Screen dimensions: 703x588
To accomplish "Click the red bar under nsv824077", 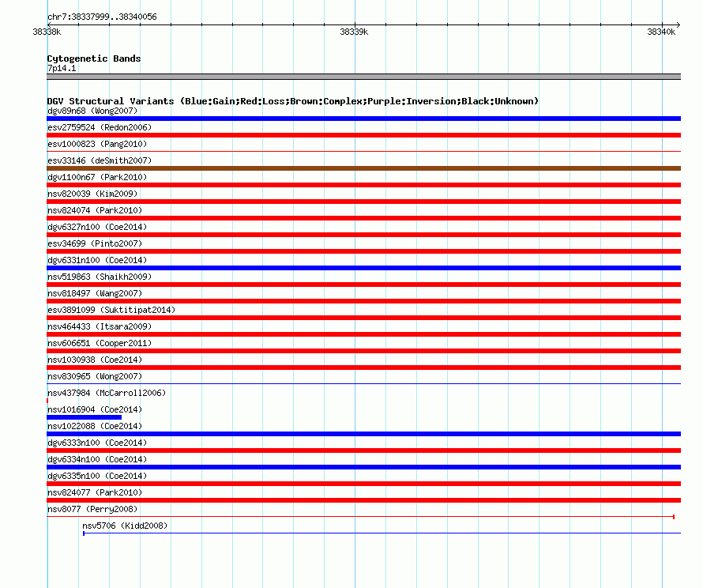I will (x=363, y=500).
